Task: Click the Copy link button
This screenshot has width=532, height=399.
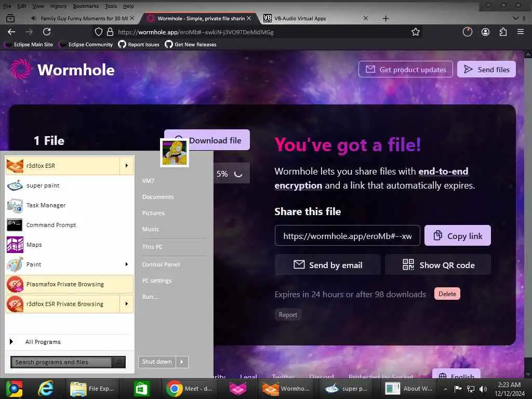Action: (x=457, y=235)
